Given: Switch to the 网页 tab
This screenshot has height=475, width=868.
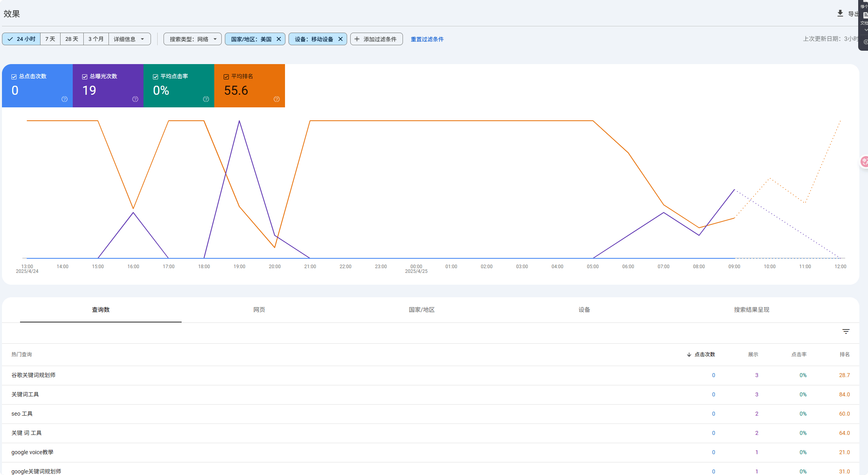Looking at the screenshot, I should 259,310.
